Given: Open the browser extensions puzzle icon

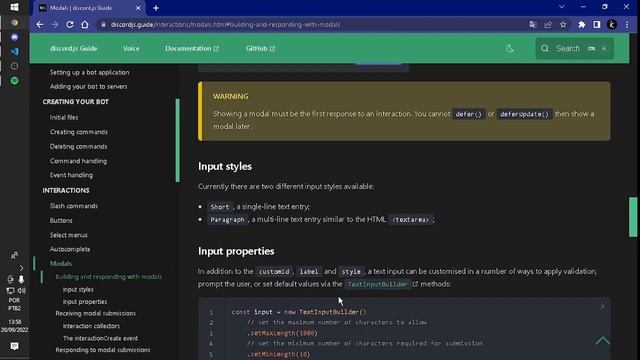Looking at the screenshot, I should point(582,24).
